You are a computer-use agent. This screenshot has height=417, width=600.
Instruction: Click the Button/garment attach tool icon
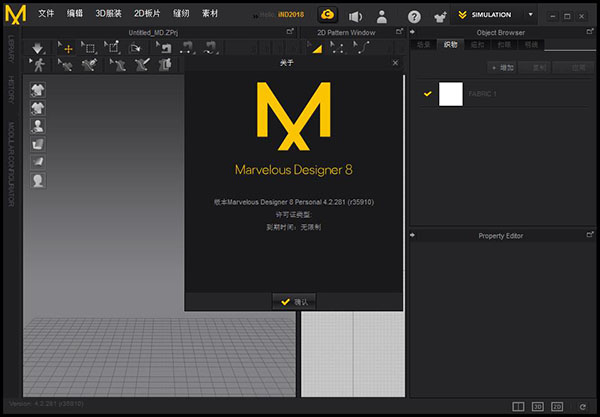pos(165,65)
